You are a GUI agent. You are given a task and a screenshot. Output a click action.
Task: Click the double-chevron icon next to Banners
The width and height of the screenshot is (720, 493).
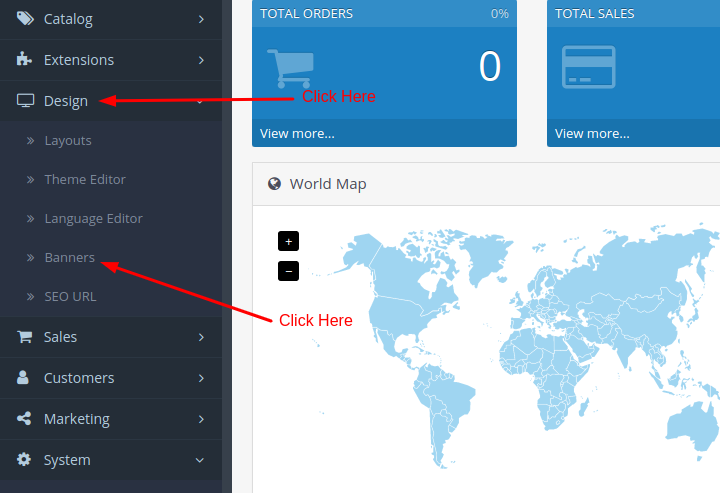point(30,258)
